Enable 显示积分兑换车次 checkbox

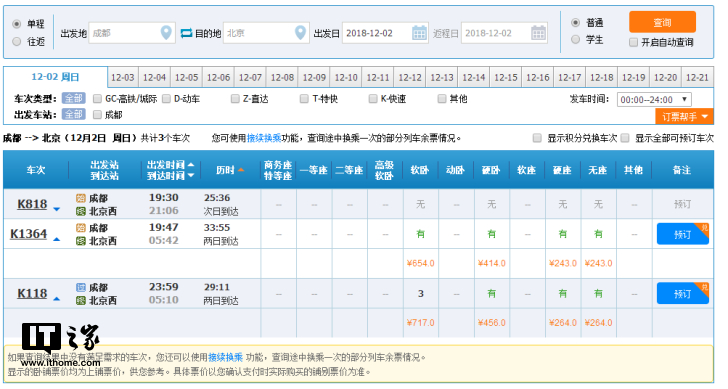pos(537,138)
